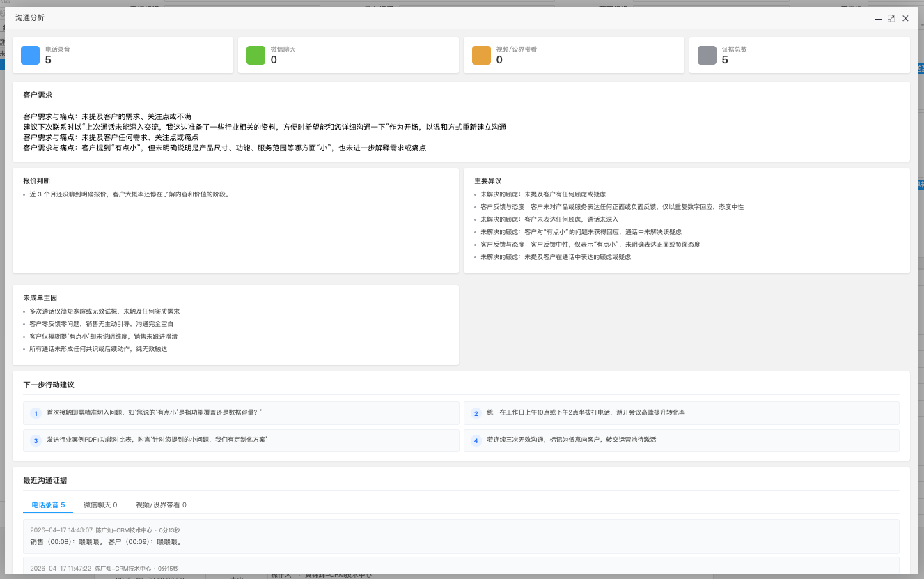
Task: Click action suggestion number 1 badge
Action: pyautogui.click(x=36, y=414)
